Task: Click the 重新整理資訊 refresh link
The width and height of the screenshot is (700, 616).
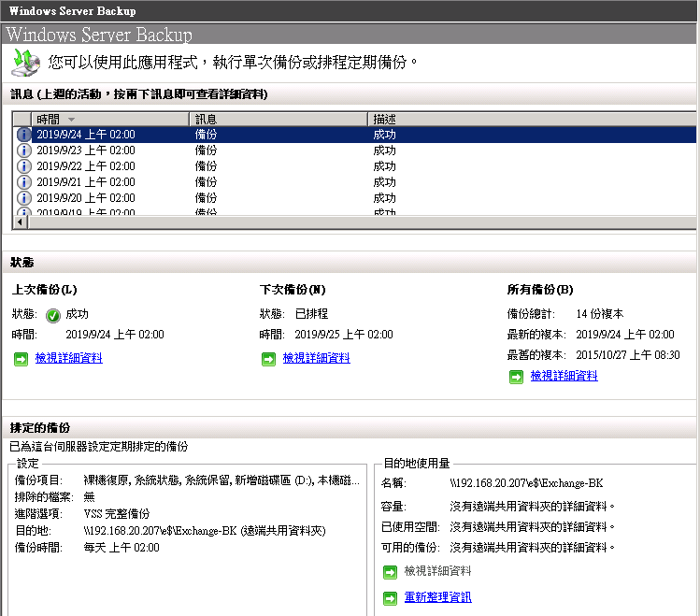Action: (438, 597)
